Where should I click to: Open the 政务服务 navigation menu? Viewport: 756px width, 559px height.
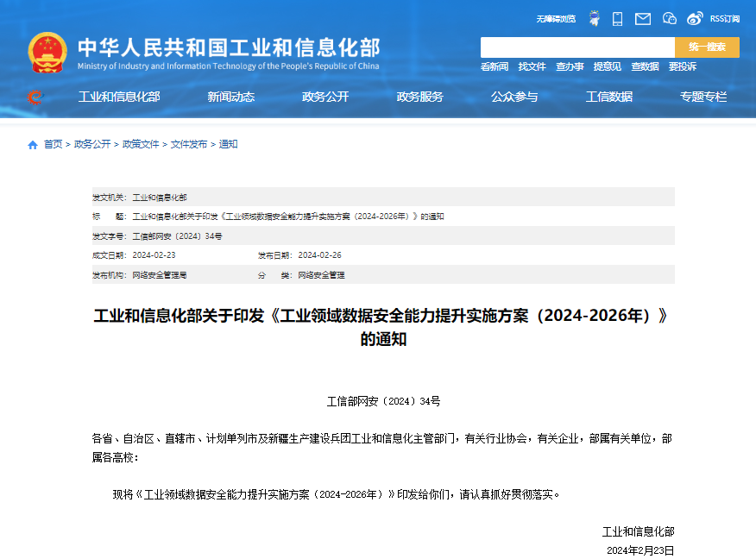point(419,97)
